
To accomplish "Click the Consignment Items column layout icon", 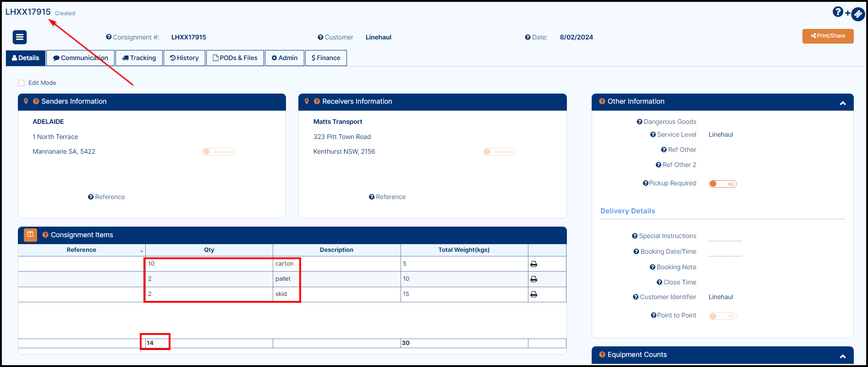I will click(x=30, y=235).
